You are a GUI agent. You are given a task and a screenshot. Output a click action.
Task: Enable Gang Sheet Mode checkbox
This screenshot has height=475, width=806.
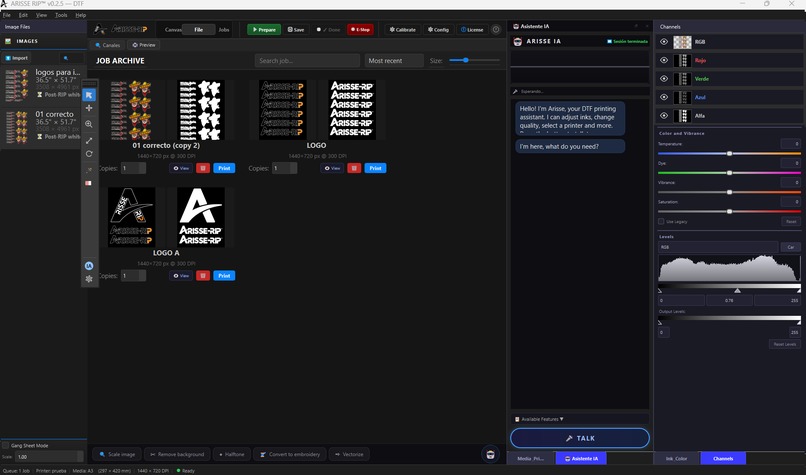click(6, 445)
